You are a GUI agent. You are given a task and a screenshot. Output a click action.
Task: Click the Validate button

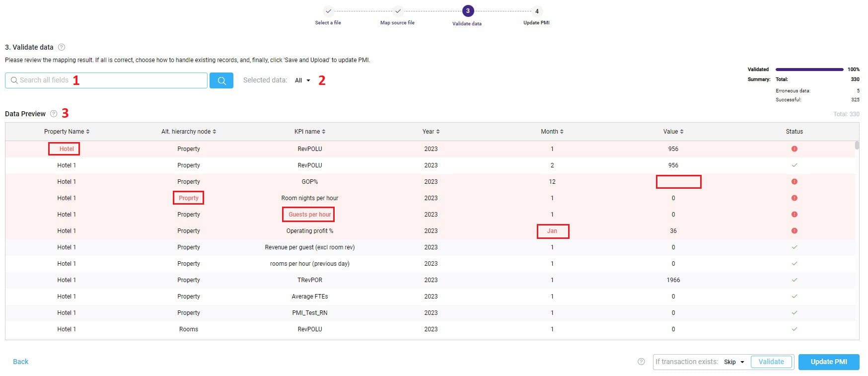771,362
